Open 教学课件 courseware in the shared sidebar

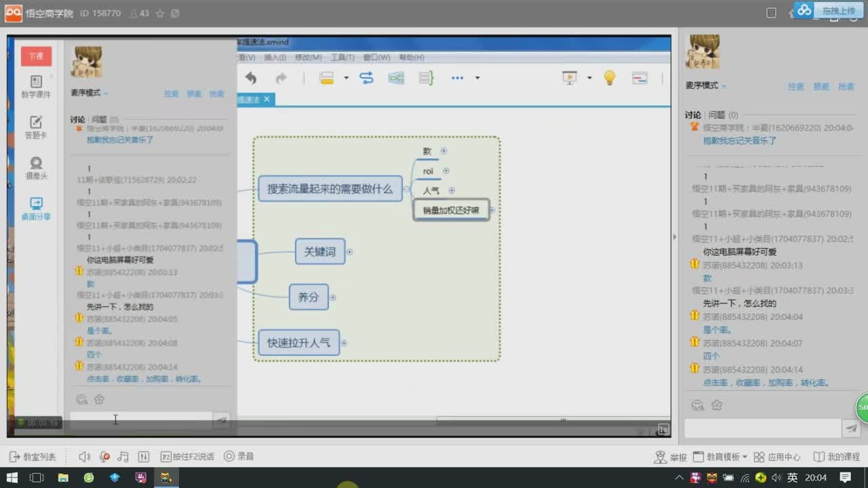(x=36, y=87)
